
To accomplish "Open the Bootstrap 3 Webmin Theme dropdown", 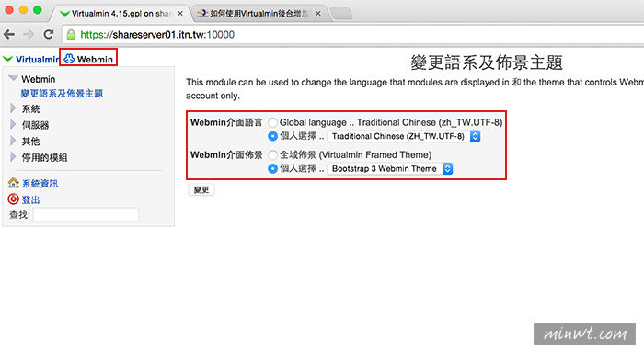I will (390, 168).
